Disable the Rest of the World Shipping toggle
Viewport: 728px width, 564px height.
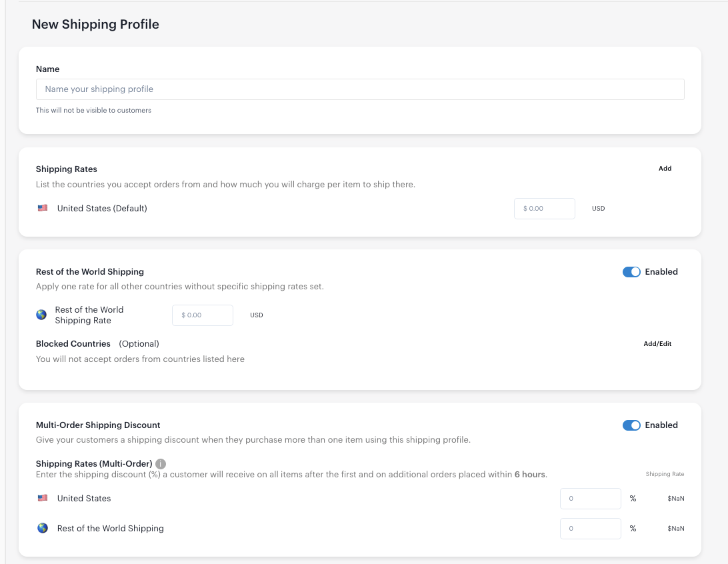(x=631, y=271)
